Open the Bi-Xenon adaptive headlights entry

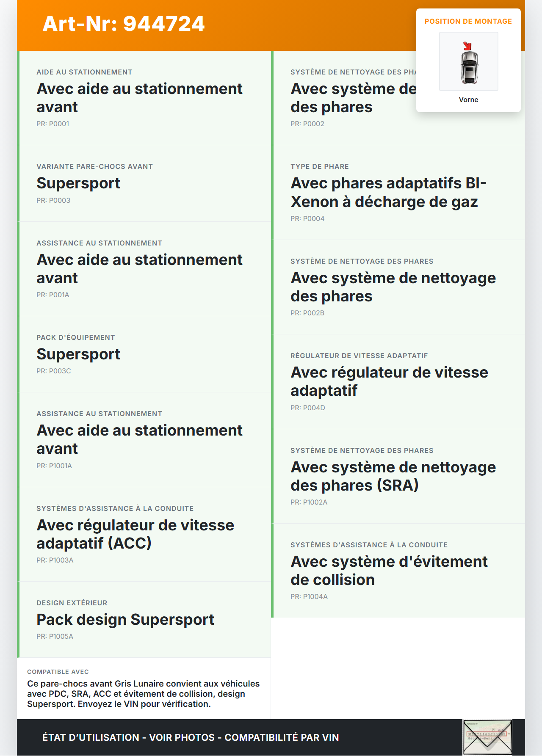pyautogui.click(x=398, y=193)
